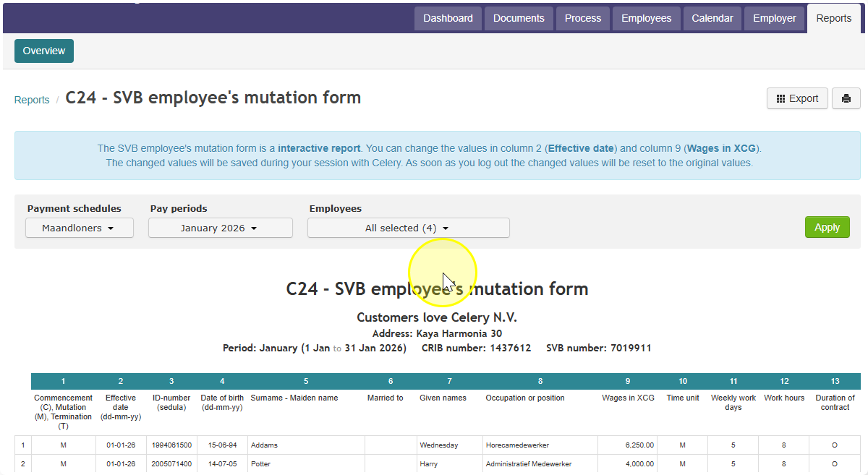
Task: Click date of birth 14-07-05
Action: (222, 464)
